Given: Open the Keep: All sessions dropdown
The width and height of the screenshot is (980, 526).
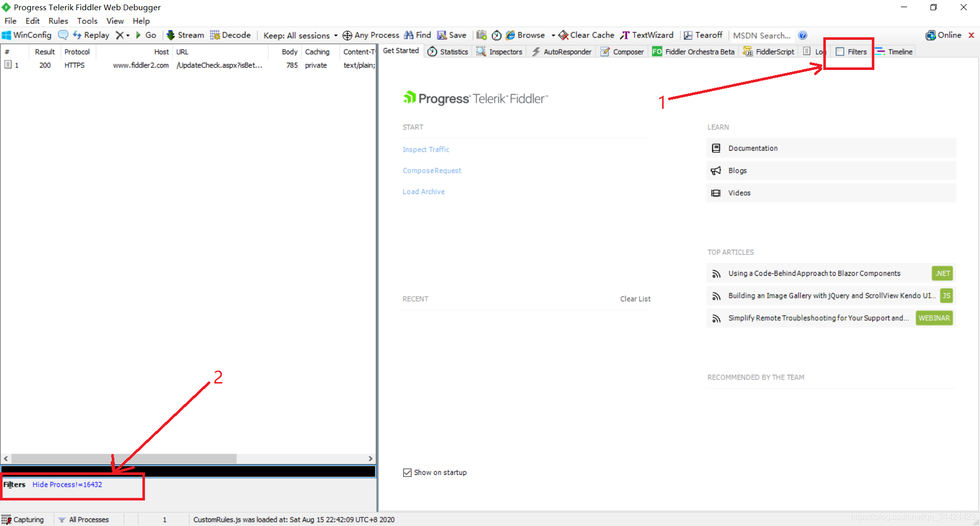Looking at the screenshot, I should [x=300, y=35].
